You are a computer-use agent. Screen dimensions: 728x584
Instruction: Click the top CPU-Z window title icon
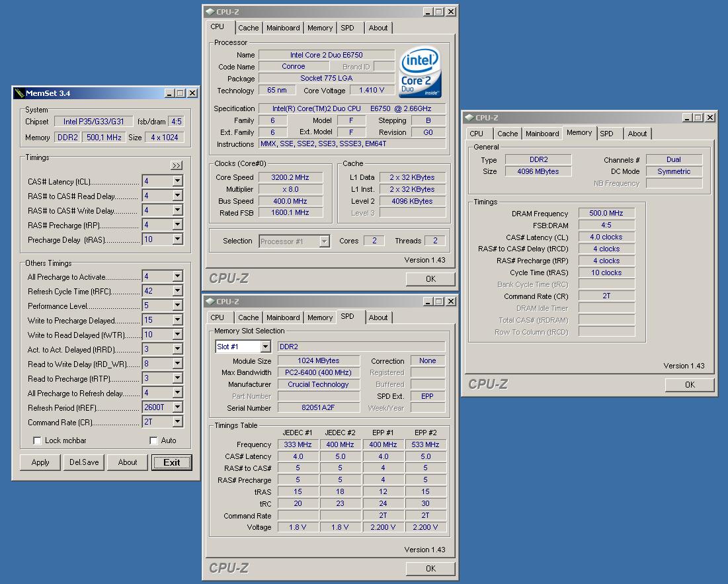click(210, 12)
